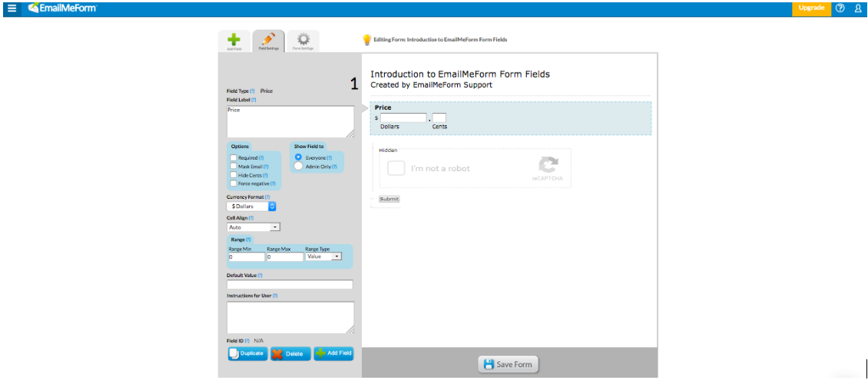Open help tooltip for Required option
Image resolution: width=868 pixels, height=390 pixels.
[x=261, y=157]
